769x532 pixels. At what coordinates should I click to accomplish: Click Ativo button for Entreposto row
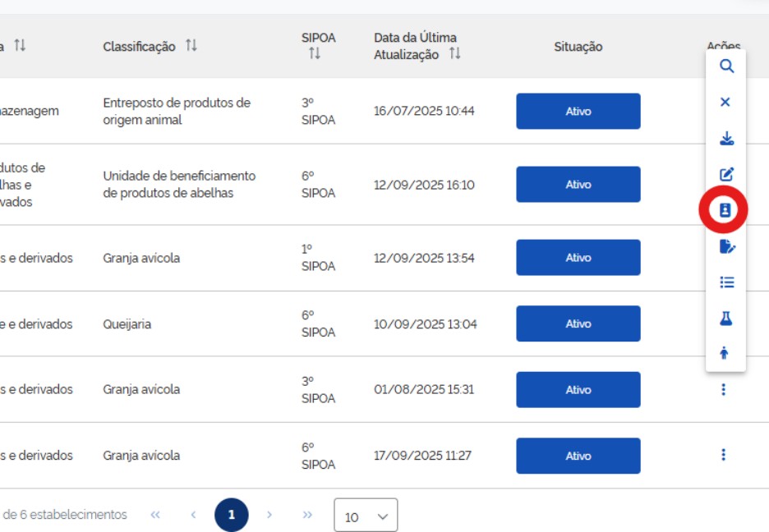(x=578, y=111)
